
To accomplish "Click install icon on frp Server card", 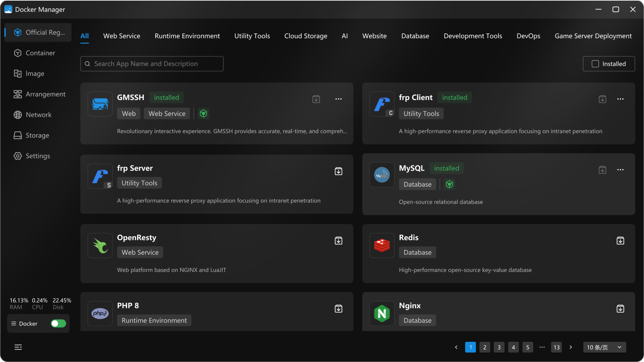I will (338, 171).
